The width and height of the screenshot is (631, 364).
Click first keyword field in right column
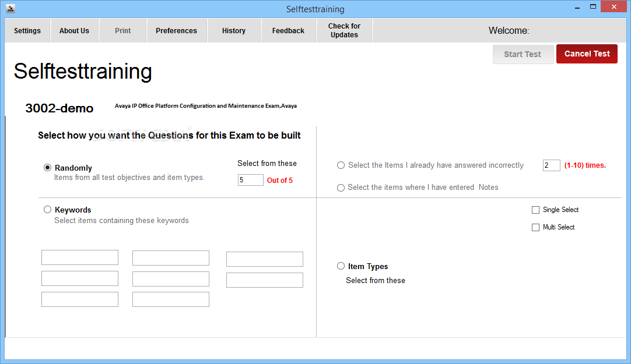264,259
